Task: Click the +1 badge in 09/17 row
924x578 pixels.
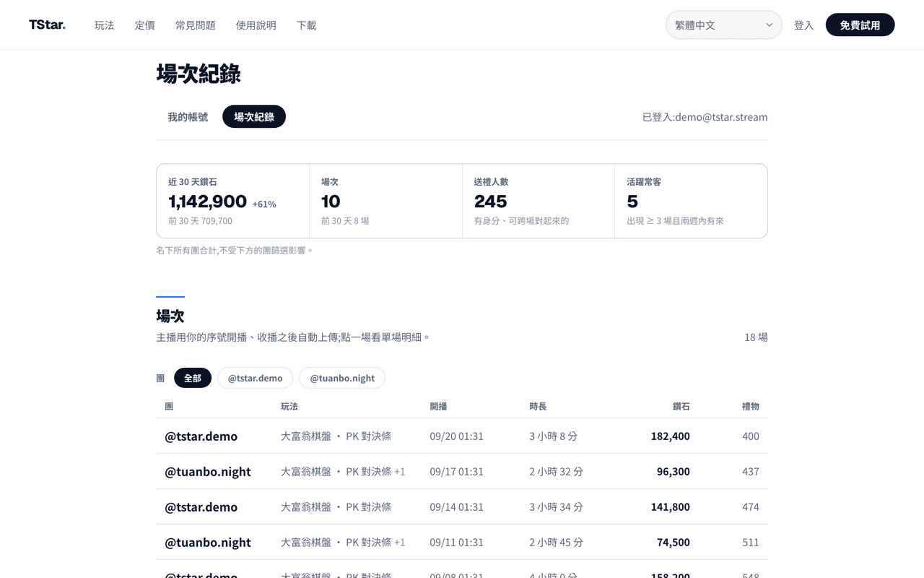Action: [399, 471]
